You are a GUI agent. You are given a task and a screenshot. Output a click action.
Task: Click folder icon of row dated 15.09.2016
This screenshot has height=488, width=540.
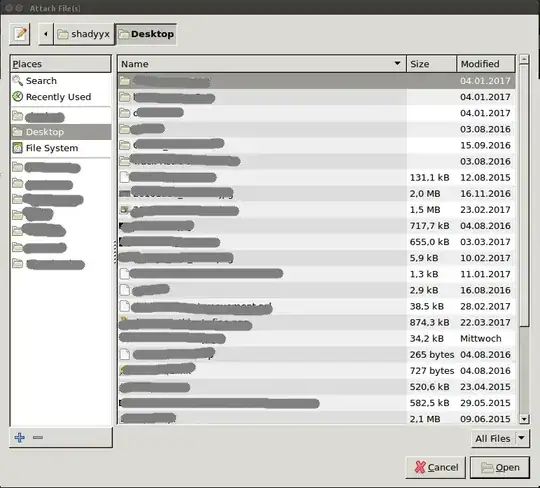(x=125, y=145)
